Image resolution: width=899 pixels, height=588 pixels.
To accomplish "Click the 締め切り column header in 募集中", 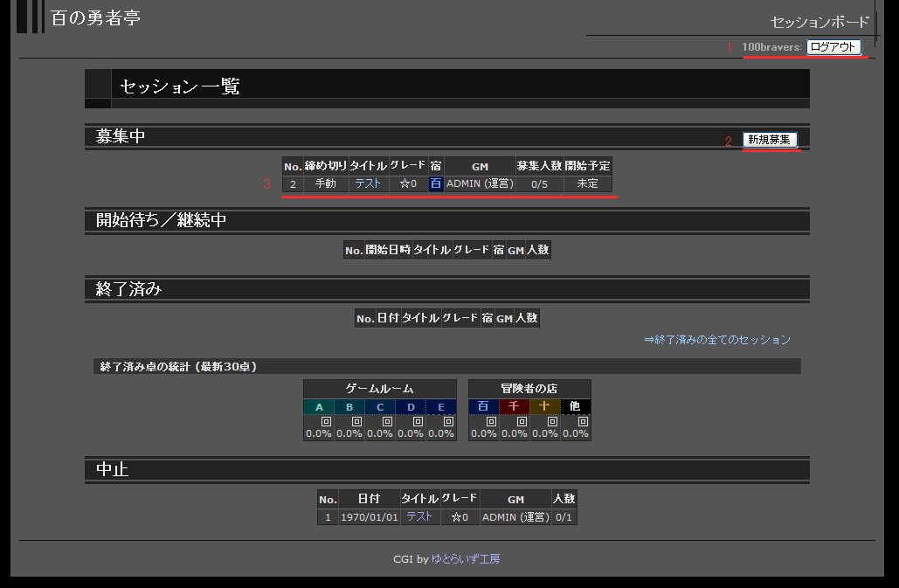I will click(x=325, y=166).
